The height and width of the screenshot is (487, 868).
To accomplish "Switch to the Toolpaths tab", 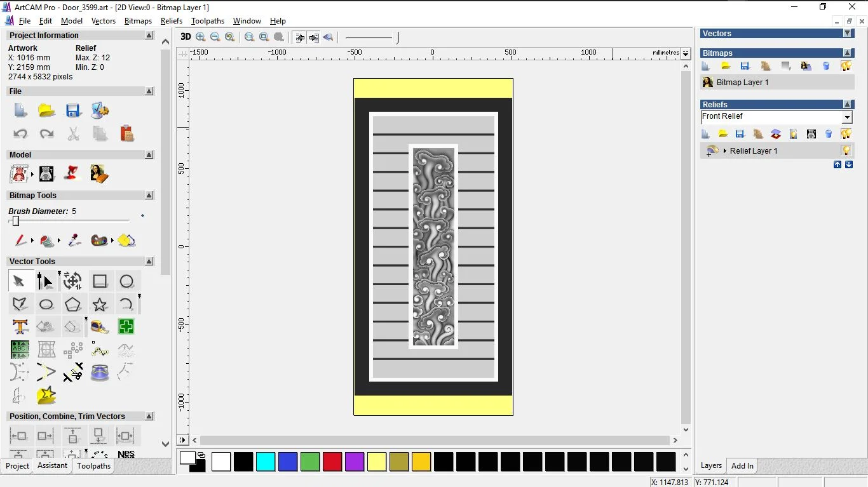I will 93,466.
